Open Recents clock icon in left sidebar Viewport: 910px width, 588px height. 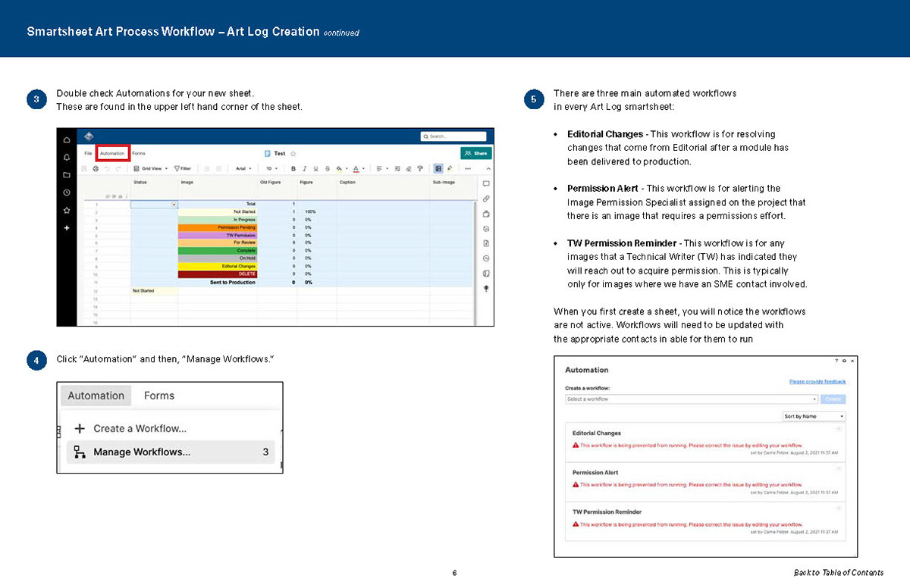[x=67, y=192]
